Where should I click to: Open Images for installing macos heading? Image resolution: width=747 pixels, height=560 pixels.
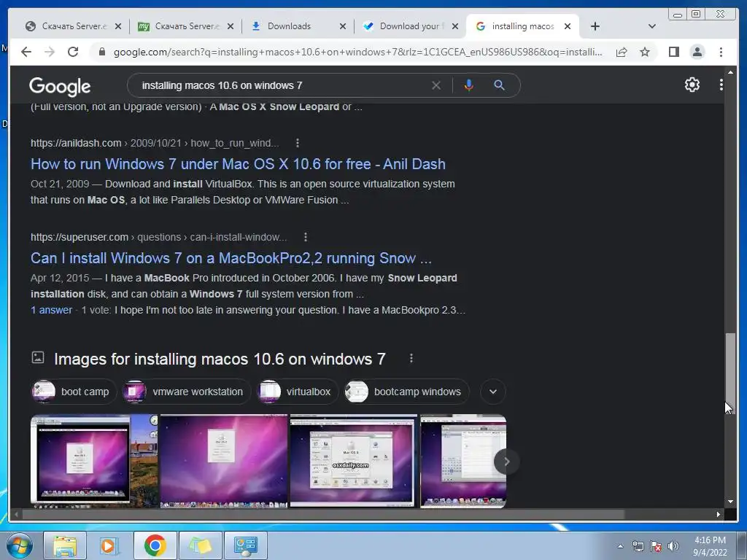(x=220, y=359)
